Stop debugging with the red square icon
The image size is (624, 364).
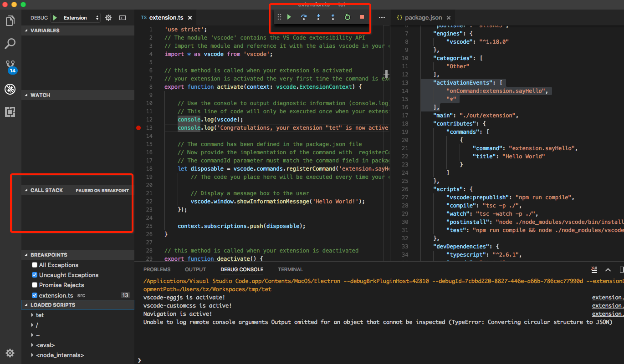click(361, 16)
